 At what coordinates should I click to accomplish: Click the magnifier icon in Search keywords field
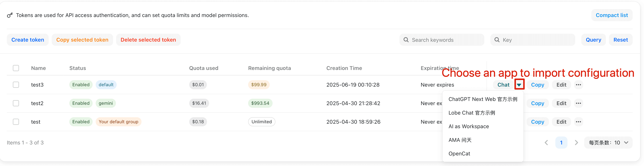point(406,40)
